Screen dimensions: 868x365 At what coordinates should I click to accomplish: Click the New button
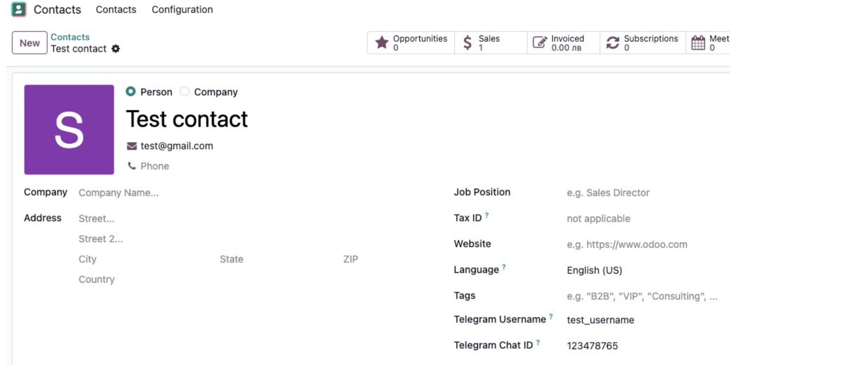pos(29,43)
